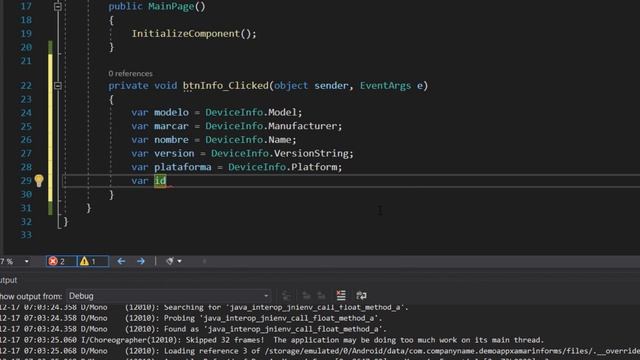Click the modelo variable name
The image size is (640, 360).
click(171, 112)
